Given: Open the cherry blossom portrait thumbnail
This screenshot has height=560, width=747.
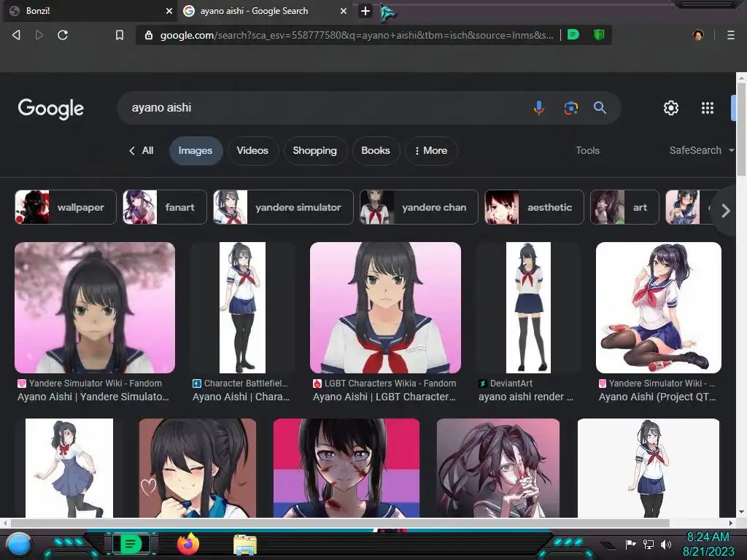Looking at the screenshot, I should coord(95,308).
